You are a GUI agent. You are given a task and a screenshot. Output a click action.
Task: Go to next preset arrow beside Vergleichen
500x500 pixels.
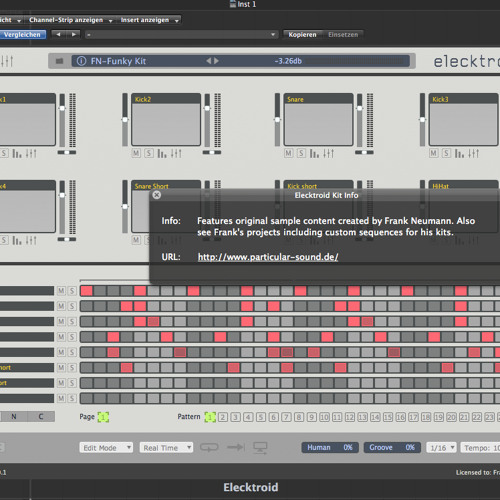point(73,34)
